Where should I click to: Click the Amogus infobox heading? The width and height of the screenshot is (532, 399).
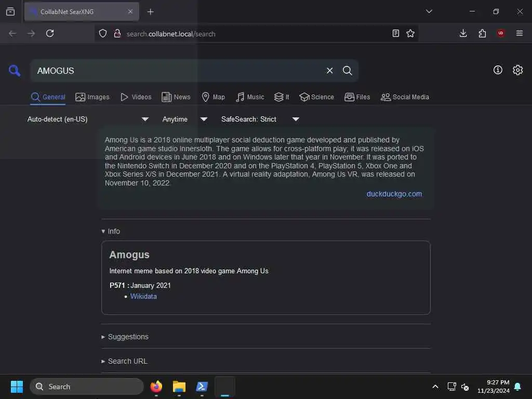click(129, 255)
